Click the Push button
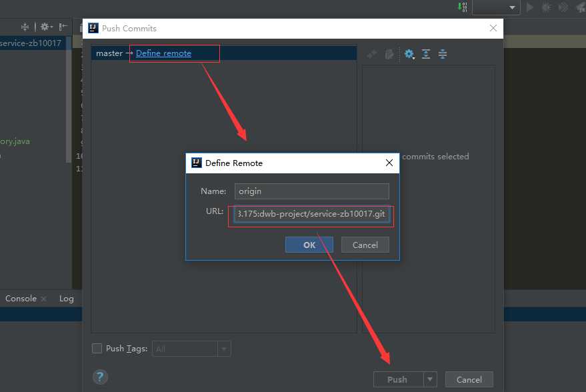Image resolution: width=586 pixels, height=392 pixels. point(398,380)
